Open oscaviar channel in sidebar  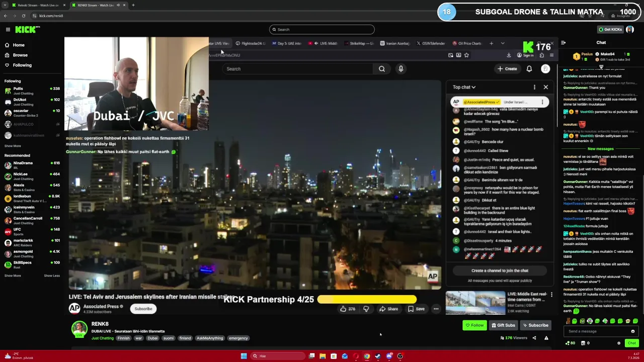[x=32, y=113]
